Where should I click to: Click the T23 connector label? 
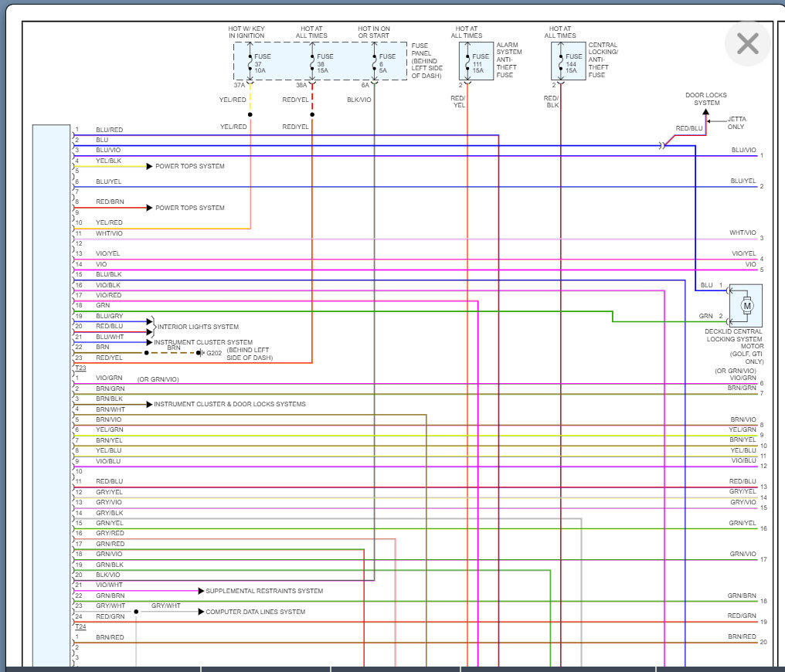[80, 368]
